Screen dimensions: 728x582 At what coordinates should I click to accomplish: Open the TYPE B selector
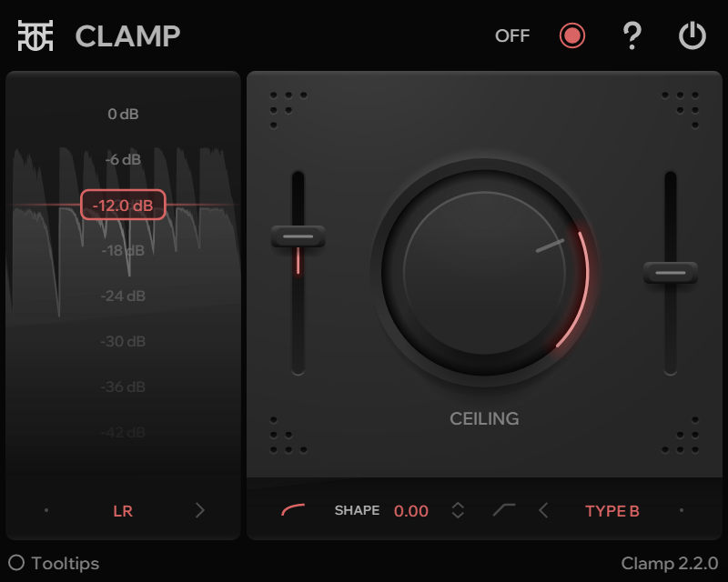[612, 511]
